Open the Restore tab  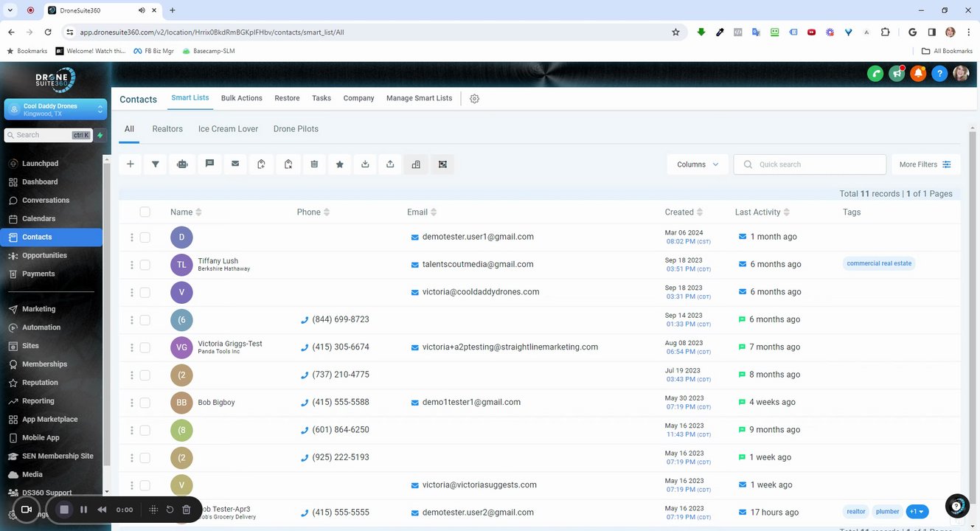287,98
